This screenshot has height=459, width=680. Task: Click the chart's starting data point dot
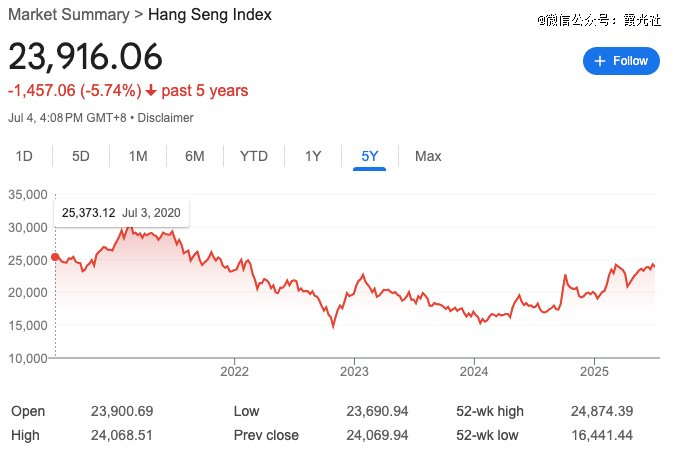coord(54,257)
